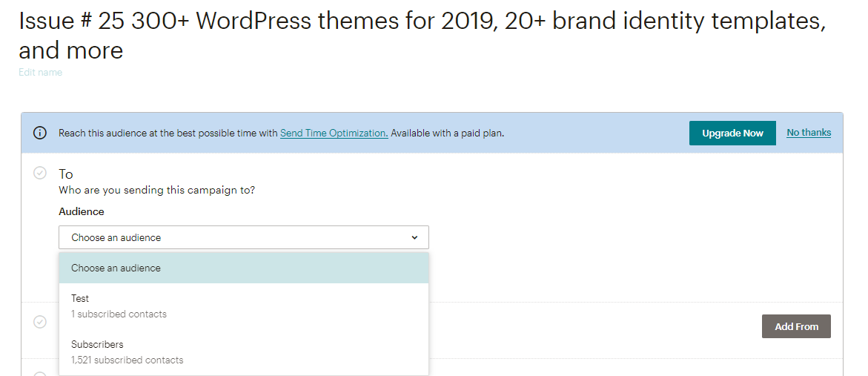Click the To section heading

point(66,174)
